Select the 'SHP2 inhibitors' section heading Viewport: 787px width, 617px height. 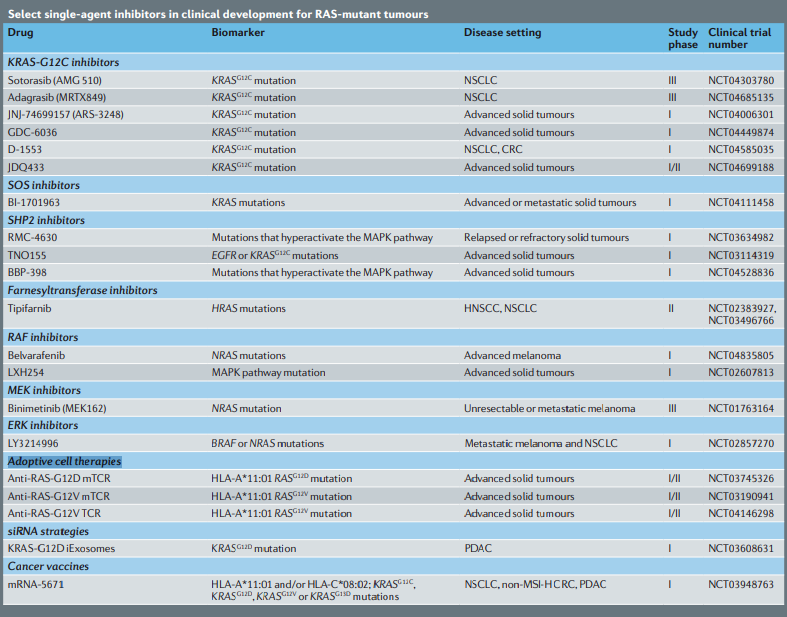46,220
